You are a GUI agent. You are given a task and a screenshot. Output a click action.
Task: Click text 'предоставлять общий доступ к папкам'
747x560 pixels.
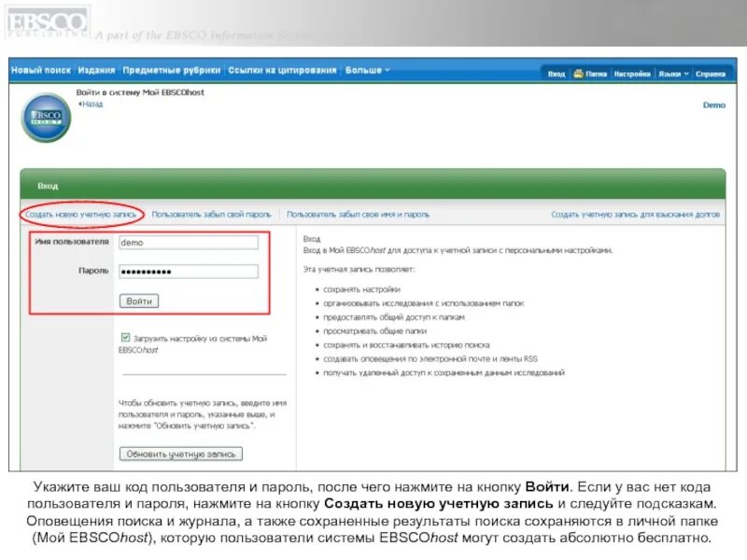pyautogui.click(x=393, y=317)
